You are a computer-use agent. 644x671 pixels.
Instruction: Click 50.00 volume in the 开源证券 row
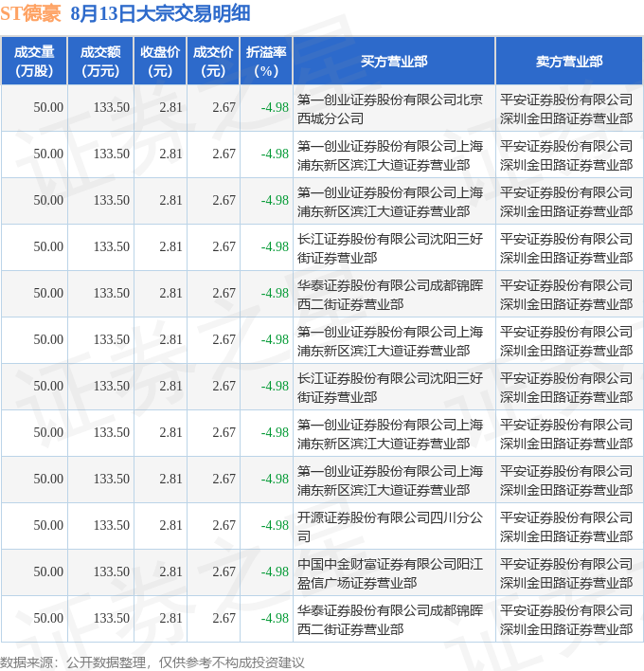point(48,525)
